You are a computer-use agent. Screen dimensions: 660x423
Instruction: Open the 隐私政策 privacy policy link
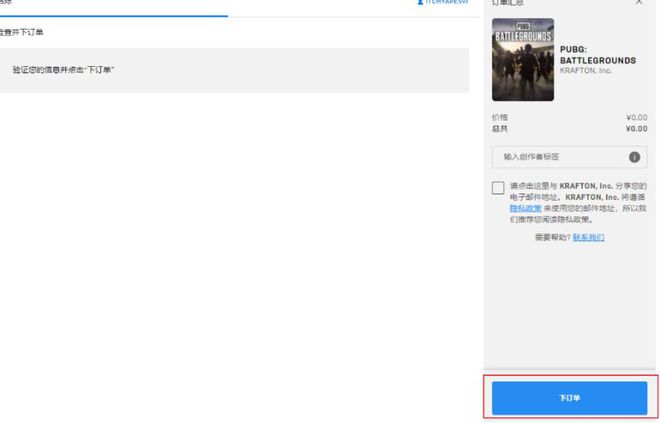[x=525, y=208]
